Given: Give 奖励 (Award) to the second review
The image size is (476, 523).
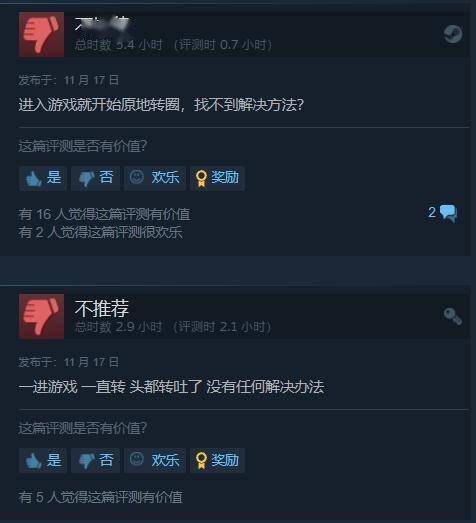Looking at the screenshot, I should pos(217,461).
